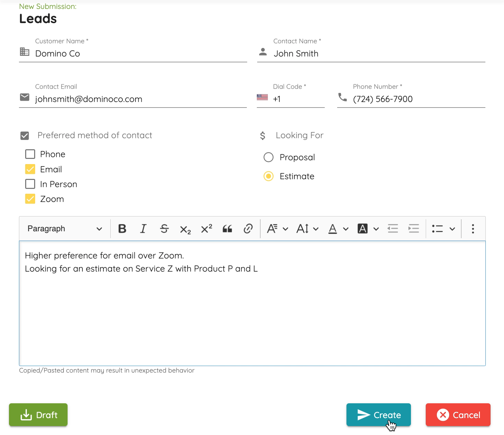Viewport: 504px width, 435px height.
Task: Uncheck the Email contact method
Action: point(30,169)
